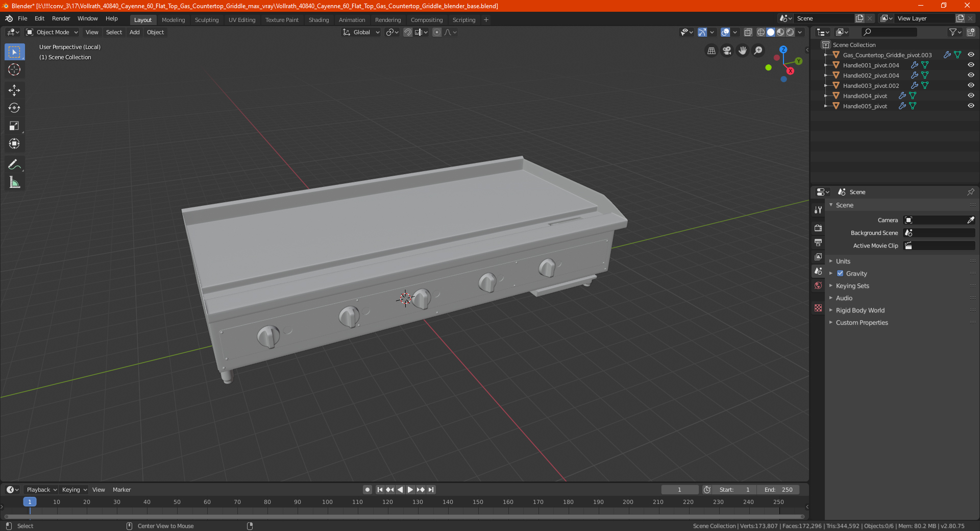Image resolution: width=980 pixels, height=531 pixels.
Task: Pick the Annotate pencil tool
Action: click(x=14, y=164)
